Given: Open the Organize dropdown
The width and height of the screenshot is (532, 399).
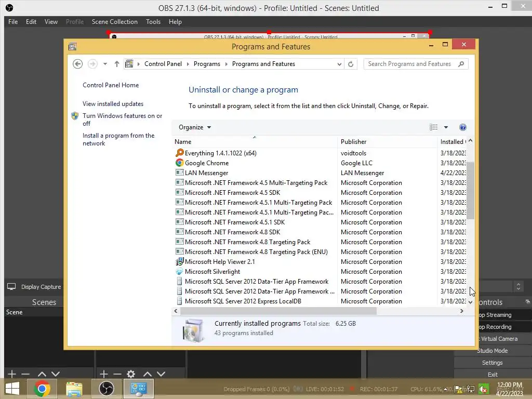Looking at the screenshot, I should tap(195, 127).
